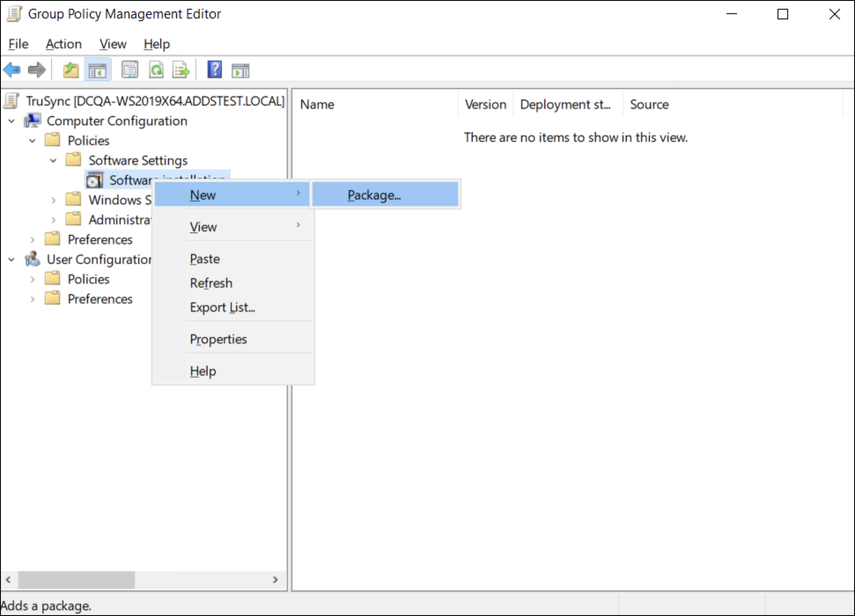The image size is (855, 616).
Task: Click the blue question mark Help icon
Action: [x=214, y=70]
